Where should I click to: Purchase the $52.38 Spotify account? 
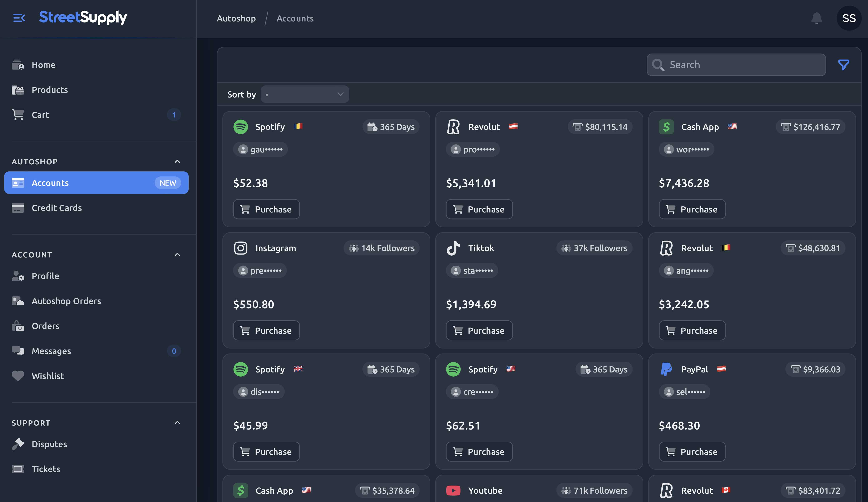266,209
